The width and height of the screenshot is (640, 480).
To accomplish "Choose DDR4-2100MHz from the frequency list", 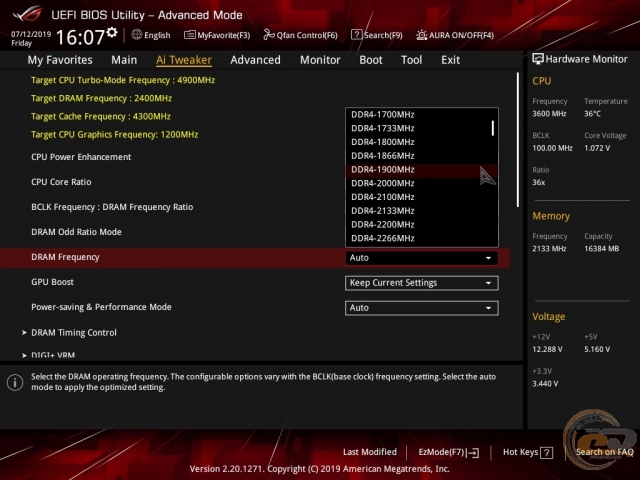I will [x=422, y=197].
